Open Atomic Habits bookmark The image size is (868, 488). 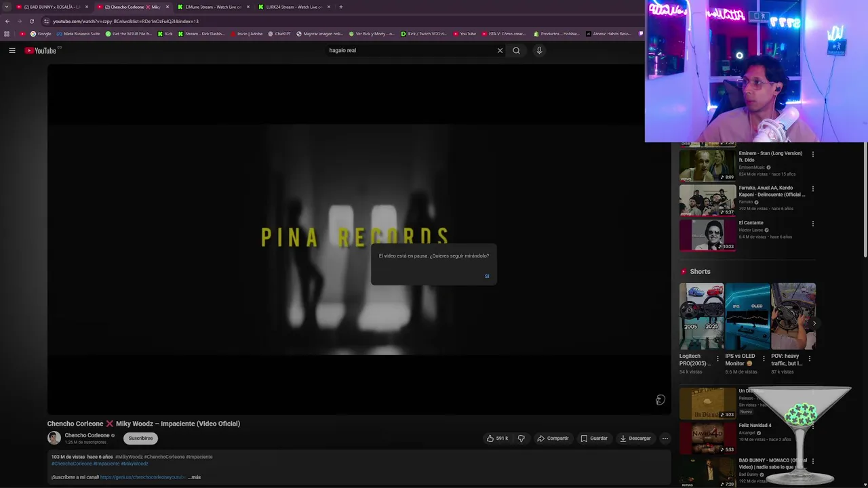tap(608, 34)
